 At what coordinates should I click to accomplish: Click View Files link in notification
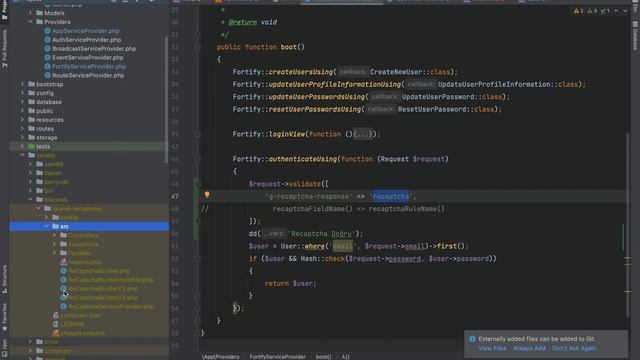(x=492, y=348)
